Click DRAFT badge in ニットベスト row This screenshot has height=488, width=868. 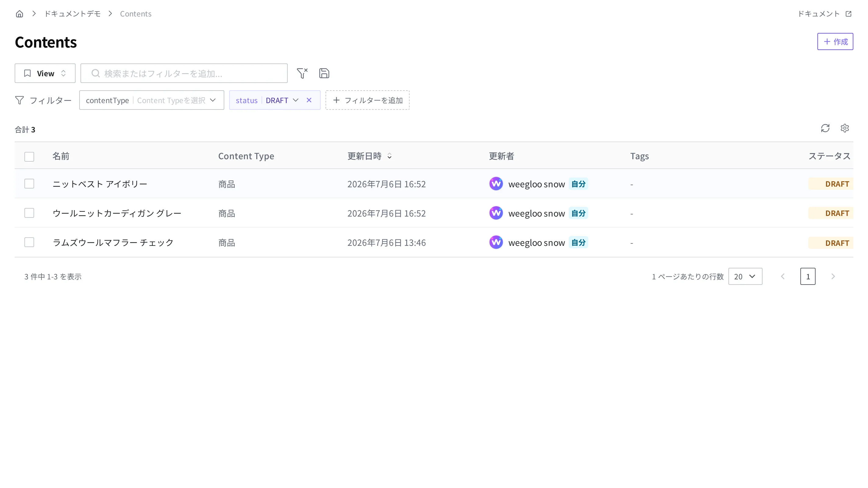coord(831,184)
